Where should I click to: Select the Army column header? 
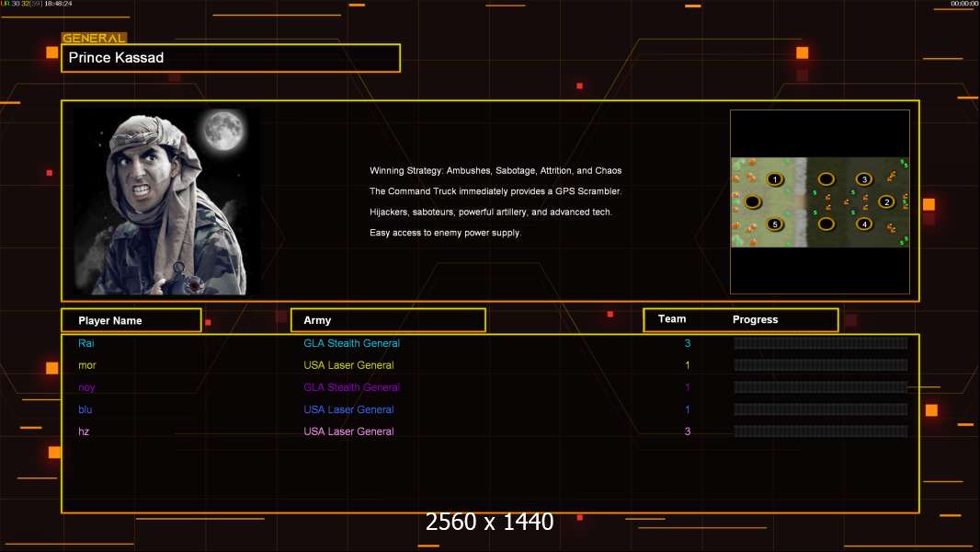point(388,320)
